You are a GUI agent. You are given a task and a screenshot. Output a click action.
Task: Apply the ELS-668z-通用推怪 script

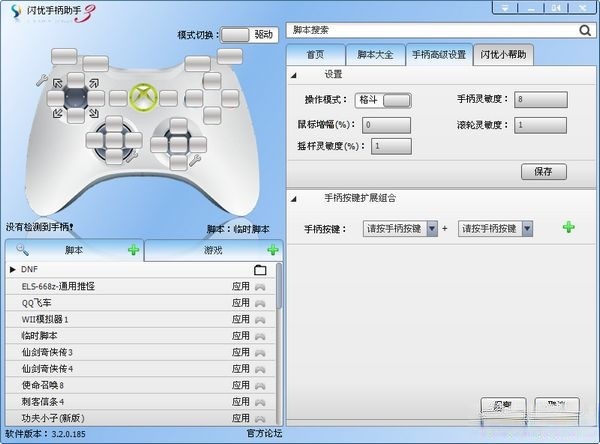click(x=241, y=286)
